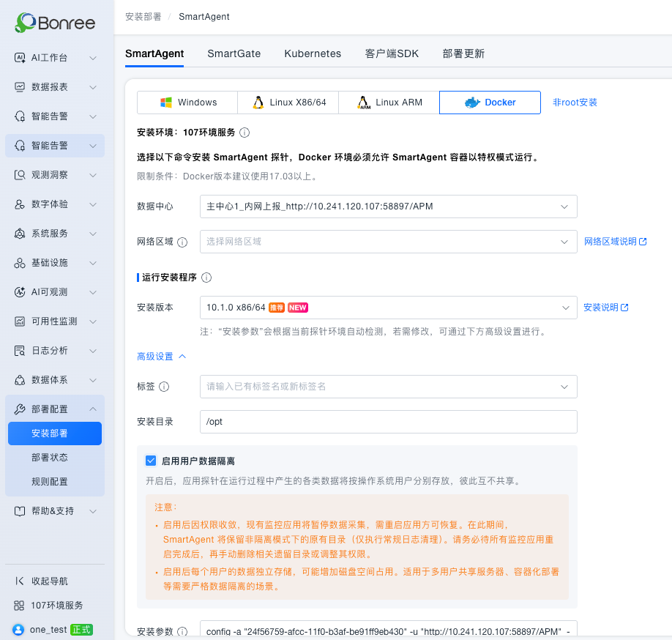This screenshot has width=672, height=640.
Task: Click the 基础设施 icon
Action: click(x=20, y=263)
